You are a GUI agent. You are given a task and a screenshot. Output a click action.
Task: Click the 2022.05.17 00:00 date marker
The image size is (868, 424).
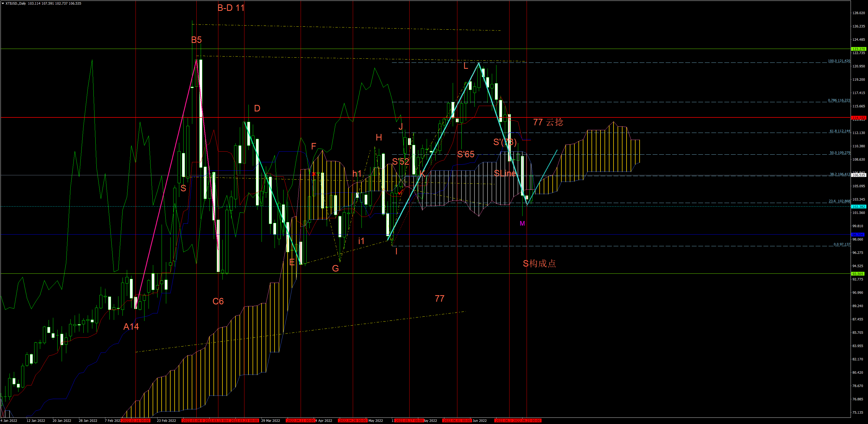click(x=409, y=421)
